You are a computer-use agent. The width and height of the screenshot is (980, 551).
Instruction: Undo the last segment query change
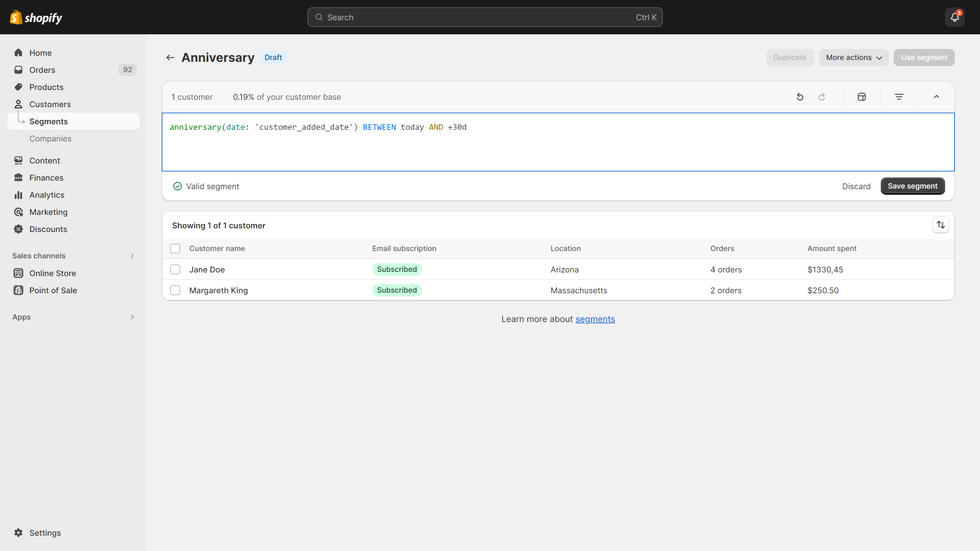click(x=800, y=97)
